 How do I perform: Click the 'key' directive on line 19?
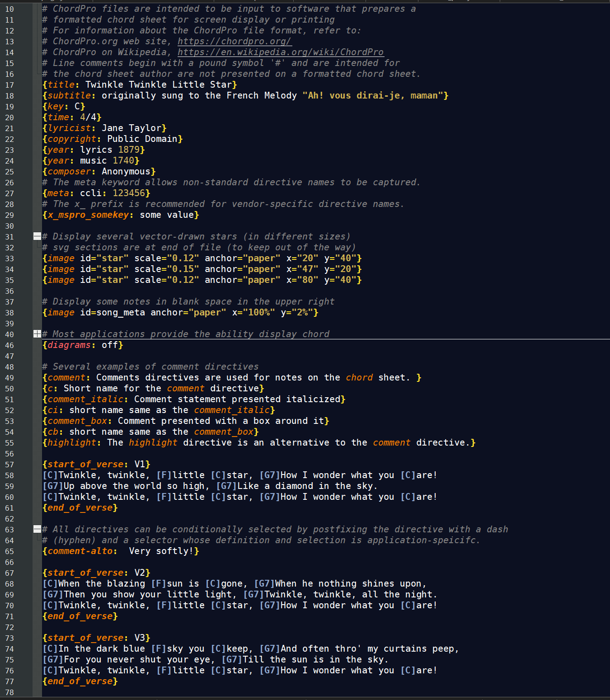pos(56,106)
